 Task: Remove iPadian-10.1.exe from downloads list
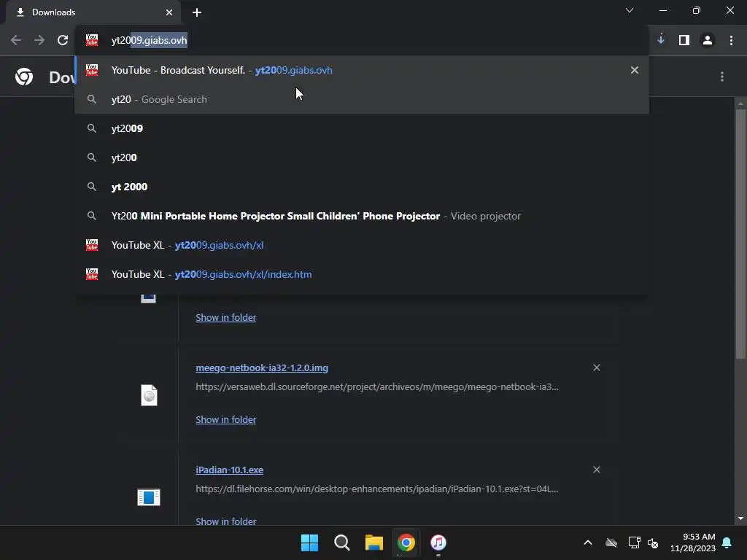click(x=597, y=470)
